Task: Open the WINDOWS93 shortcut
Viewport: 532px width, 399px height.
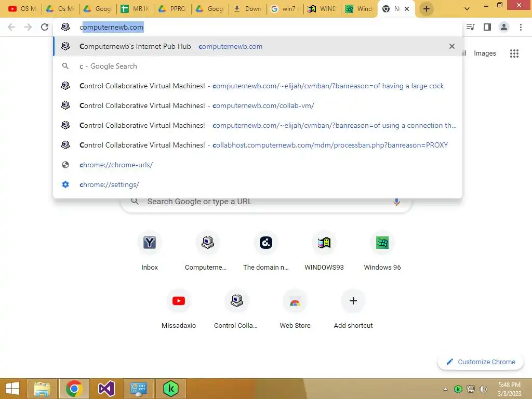Action: (324, 251)
